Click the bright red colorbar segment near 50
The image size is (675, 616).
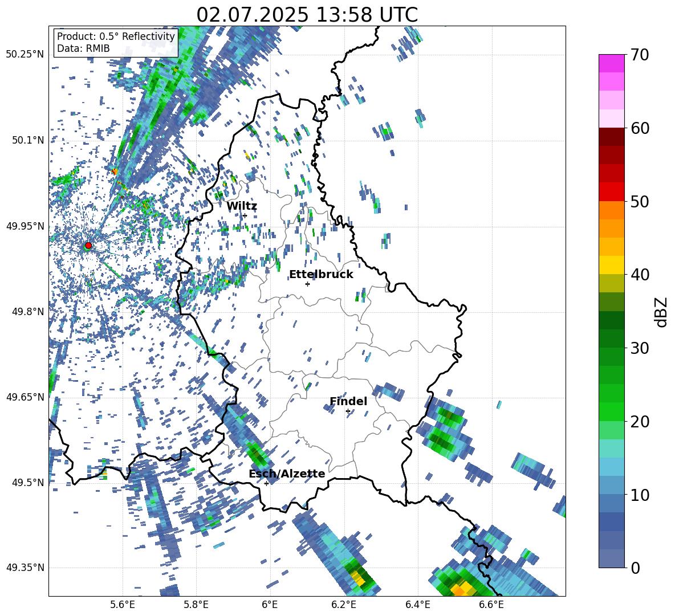[x=611, y=192]
